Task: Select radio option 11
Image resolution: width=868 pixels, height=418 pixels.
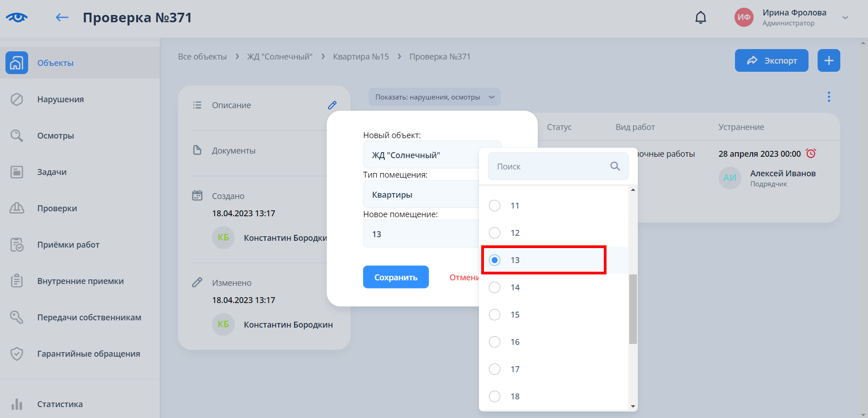Action: pyautogui.click(x=495, y=205)
